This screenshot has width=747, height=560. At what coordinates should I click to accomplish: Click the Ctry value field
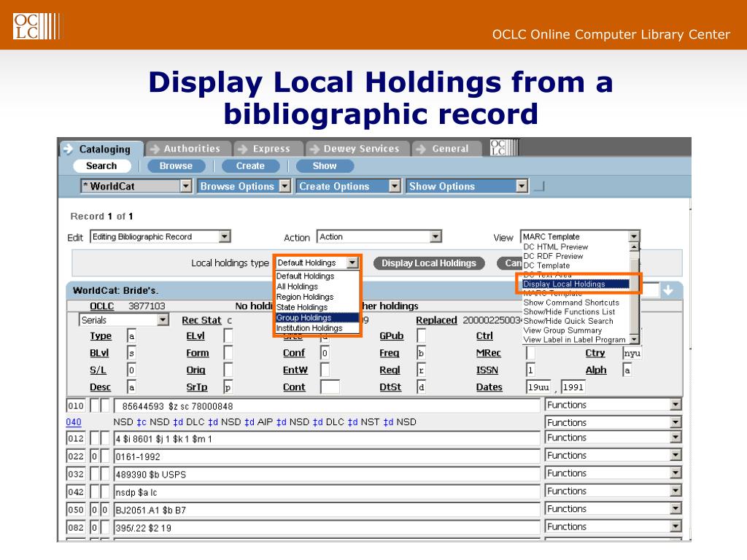[x=632, y=353]
